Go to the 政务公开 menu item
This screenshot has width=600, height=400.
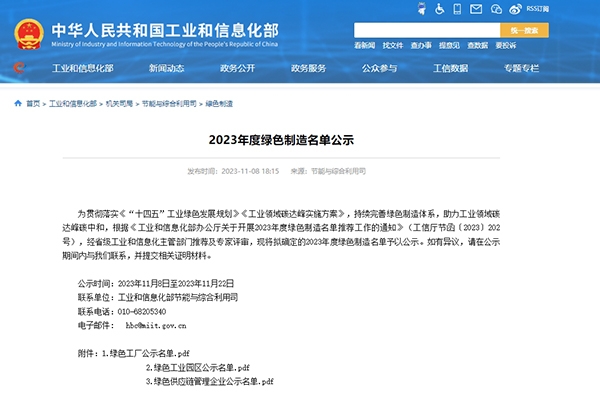pyautogui.click(x=237, y=68)
